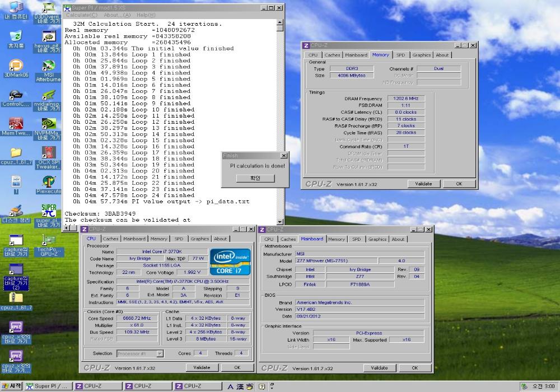Open the My Computer (내 컴퓨터) desktop icon
Screen dimensions: 560x392
15,10
